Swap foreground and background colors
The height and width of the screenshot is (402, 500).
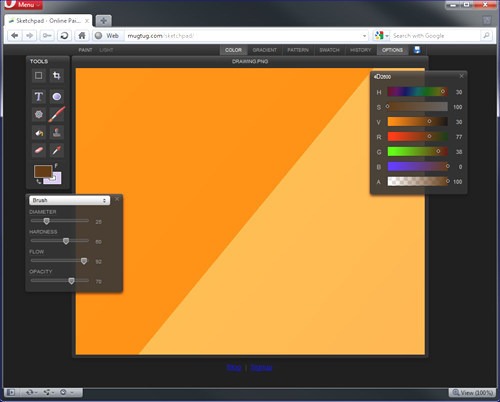39,181
